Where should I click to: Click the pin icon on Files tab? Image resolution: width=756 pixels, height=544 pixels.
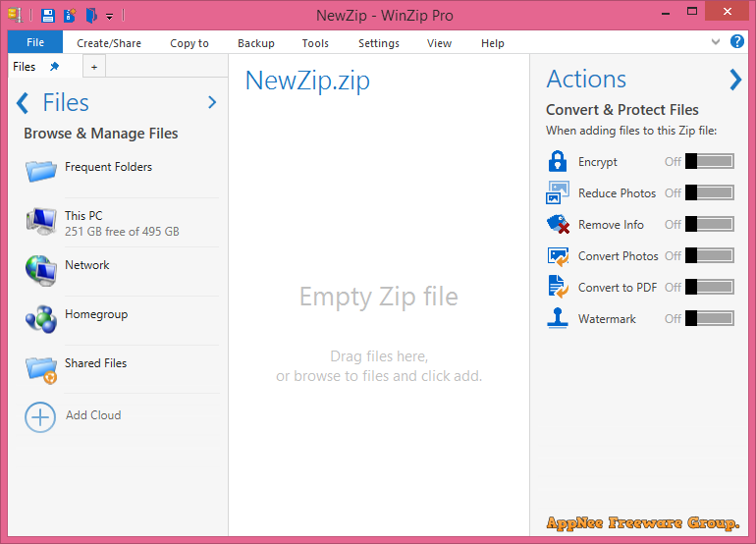pyautogui.click(x=54, y=67)
